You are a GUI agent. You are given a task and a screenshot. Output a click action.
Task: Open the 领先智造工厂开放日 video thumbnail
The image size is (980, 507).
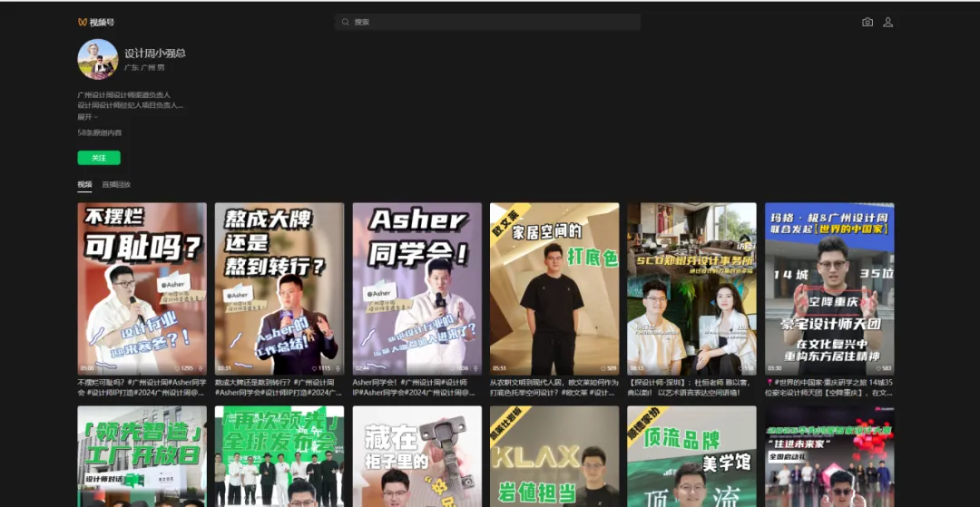[x=142, y=456]
